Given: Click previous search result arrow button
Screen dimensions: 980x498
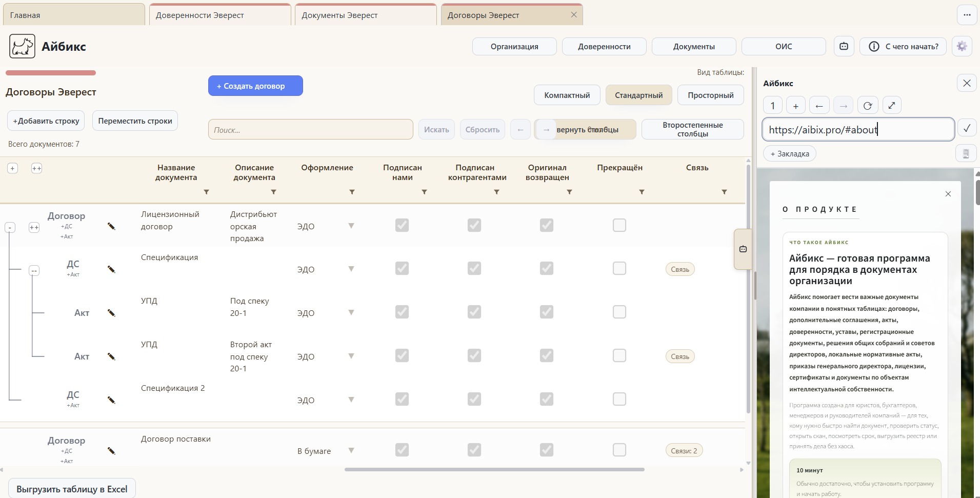Looking at the screenshot, I should pyautogui.click(x=521, y=129).
